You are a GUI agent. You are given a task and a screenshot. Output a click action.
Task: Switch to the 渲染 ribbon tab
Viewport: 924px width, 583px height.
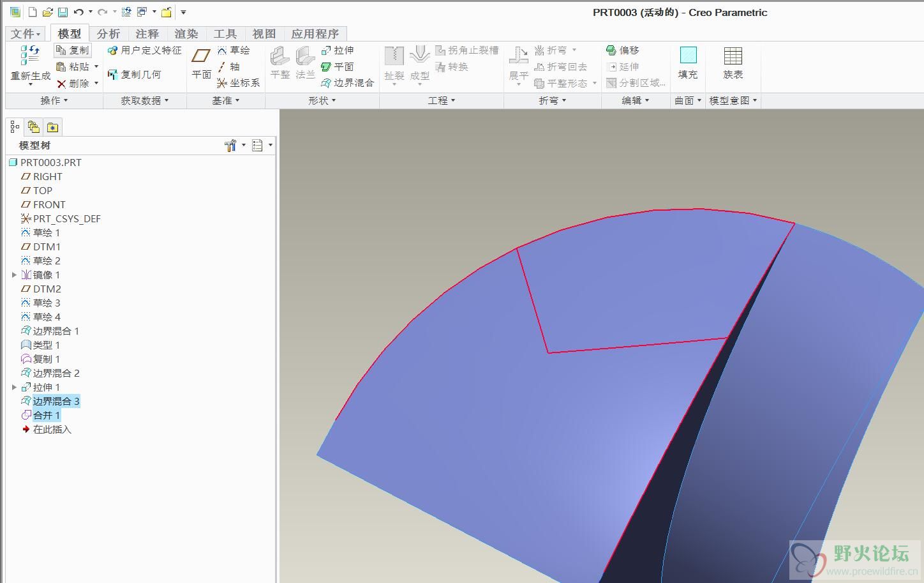click(186, 34)
